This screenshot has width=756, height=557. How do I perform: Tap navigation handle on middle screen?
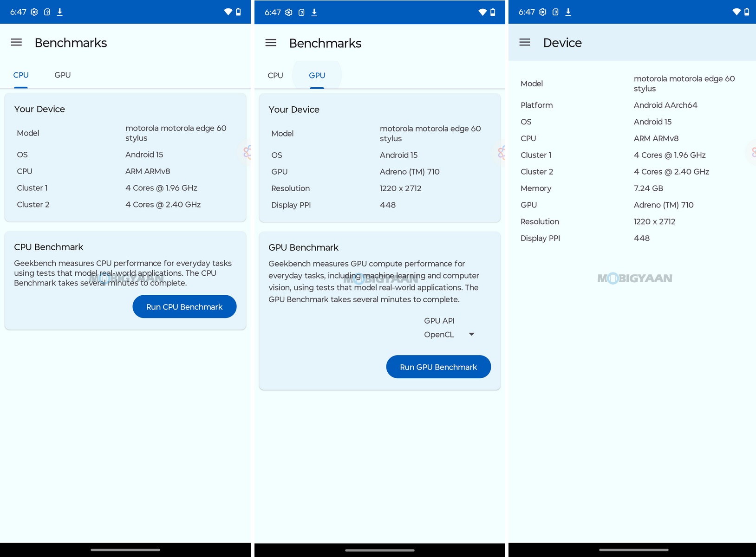coord(380,550)
